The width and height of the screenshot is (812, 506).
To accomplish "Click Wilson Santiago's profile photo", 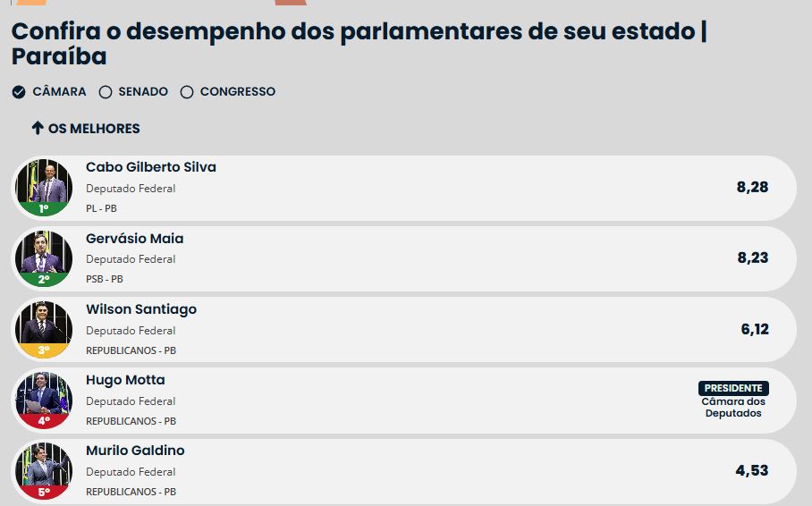I will pyautogui.click(x=43, y=329).
